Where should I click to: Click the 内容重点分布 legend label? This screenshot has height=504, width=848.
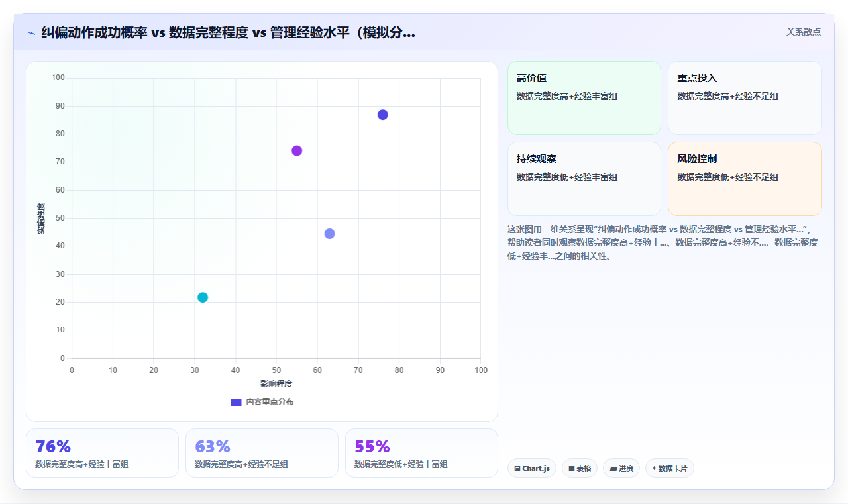click(x=270, y=402)
